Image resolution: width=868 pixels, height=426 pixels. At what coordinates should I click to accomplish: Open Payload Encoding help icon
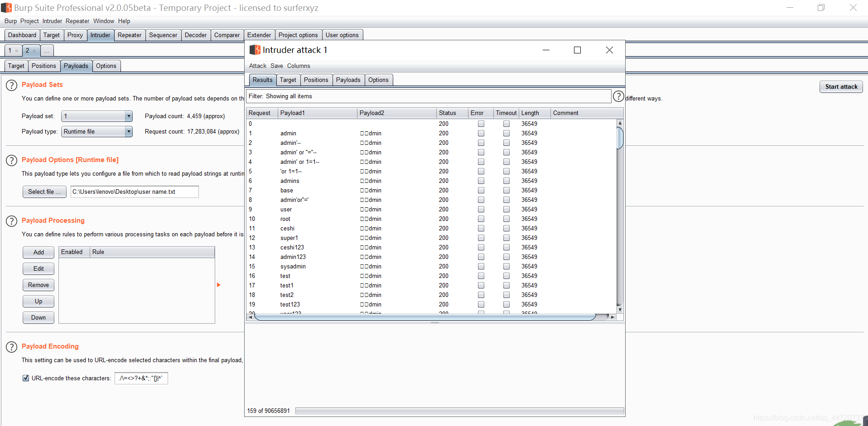pos(11,347)
